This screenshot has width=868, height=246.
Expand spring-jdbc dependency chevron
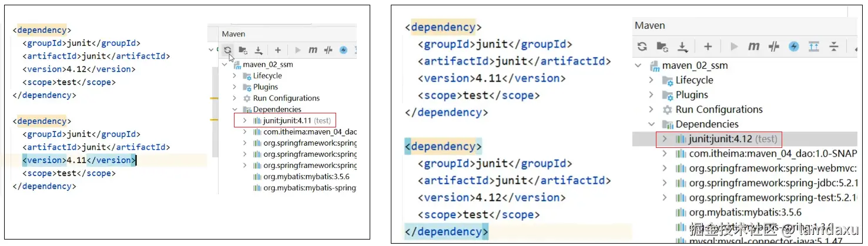[x=665, y=183]
